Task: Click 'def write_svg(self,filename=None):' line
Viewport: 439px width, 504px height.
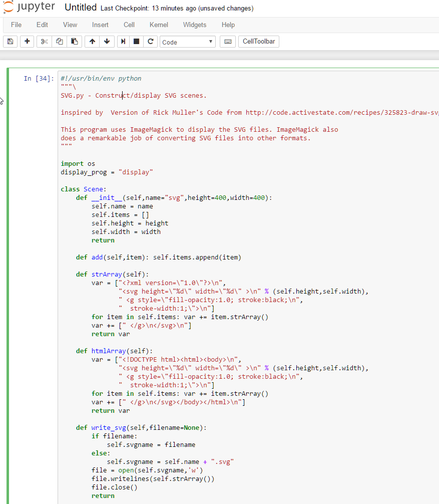Action: (141, 428)
